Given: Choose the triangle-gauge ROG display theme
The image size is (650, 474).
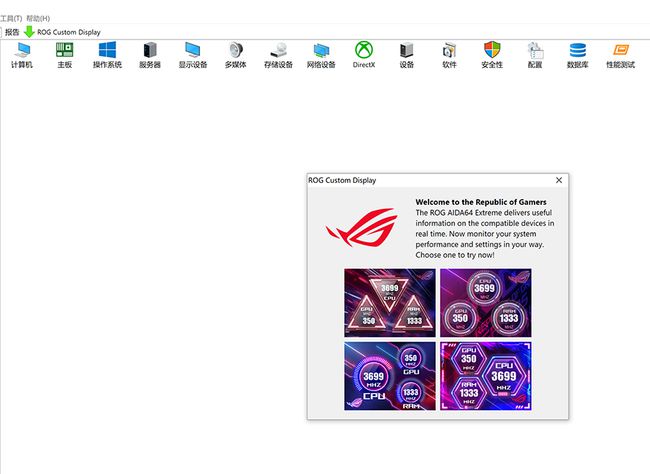Looking at the screenshot, I should [390, 302].
